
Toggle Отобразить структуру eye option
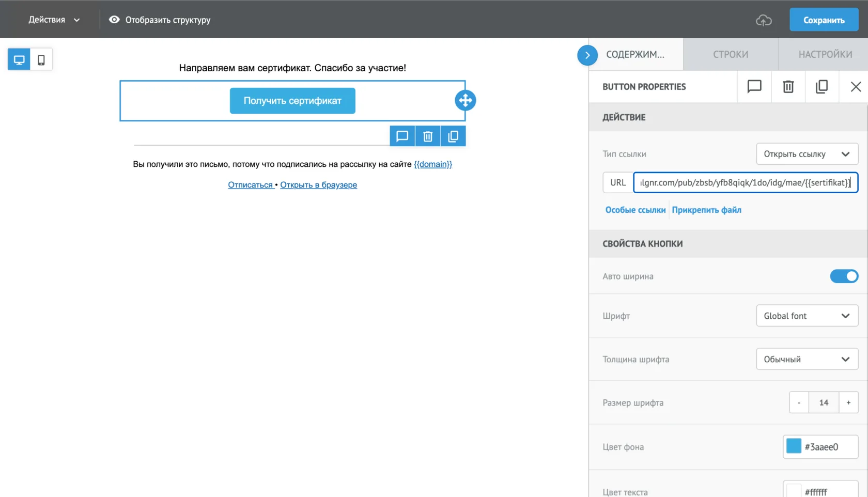point(160,20)
